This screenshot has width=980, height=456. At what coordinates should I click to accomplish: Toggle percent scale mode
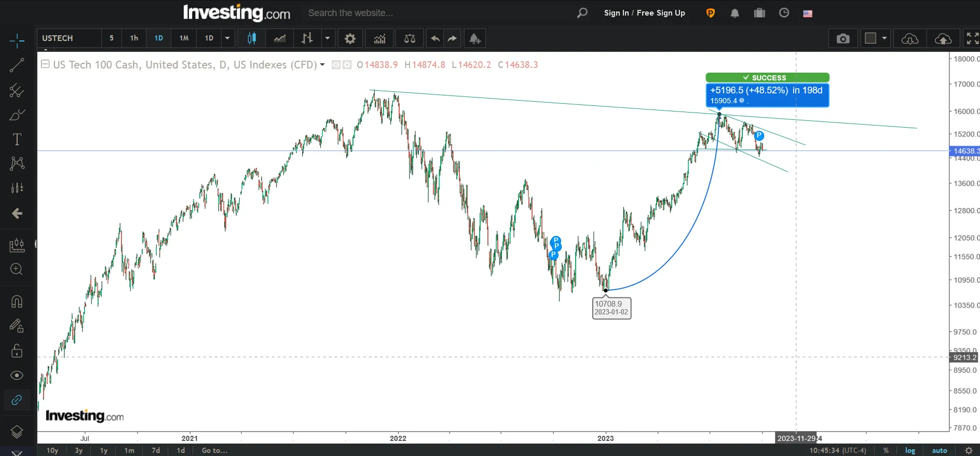[886, 450]
